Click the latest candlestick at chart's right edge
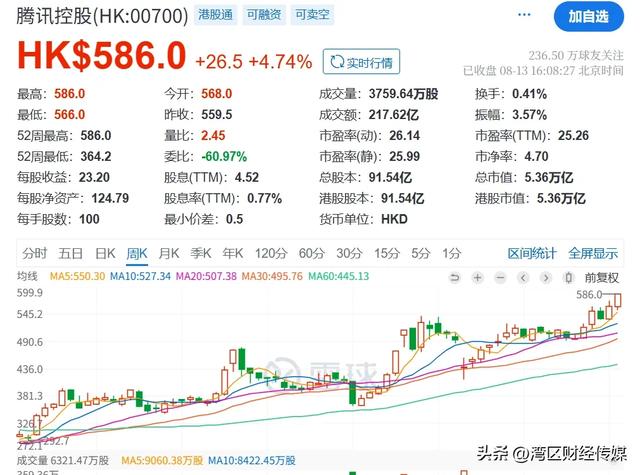The image size is (640, 475). pyautogui.click(x=618, y=300)
